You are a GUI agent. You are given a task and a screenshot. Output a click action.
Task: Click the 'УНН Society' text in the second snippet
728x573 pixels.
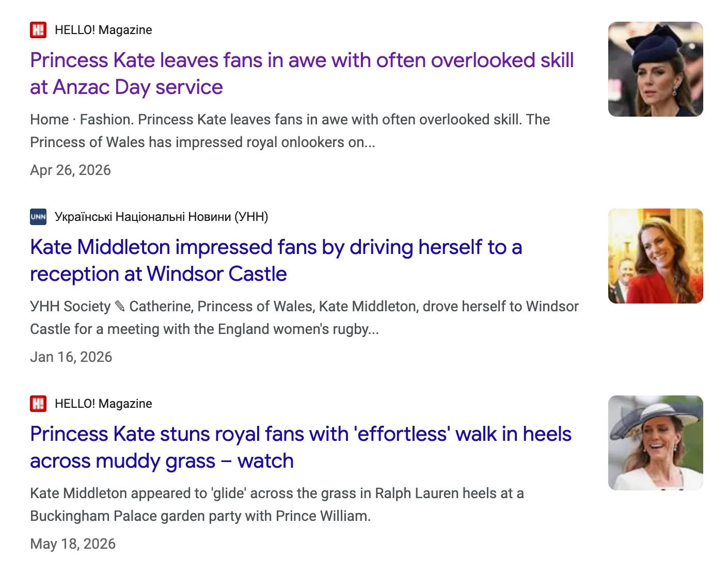click(70, 307)
